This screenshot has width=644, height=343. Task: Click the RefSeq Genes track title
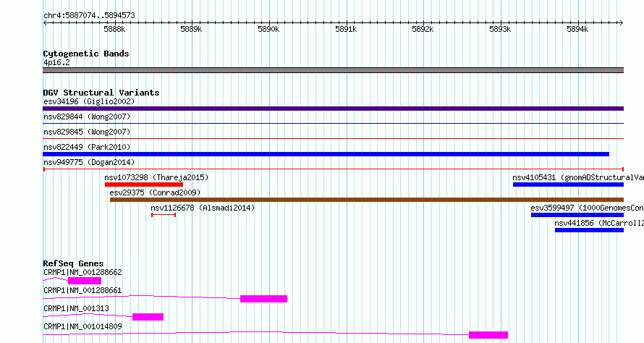(74, 263)
